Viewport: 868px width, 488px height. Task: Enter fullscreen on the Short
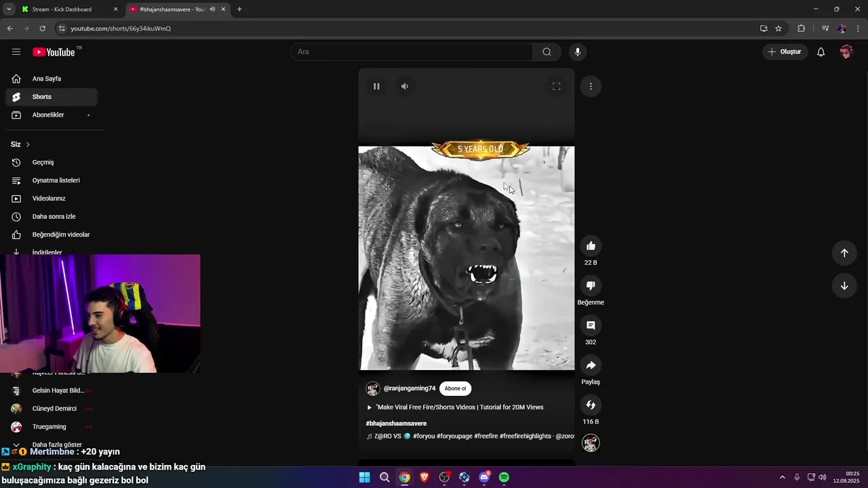pos(556,86)
